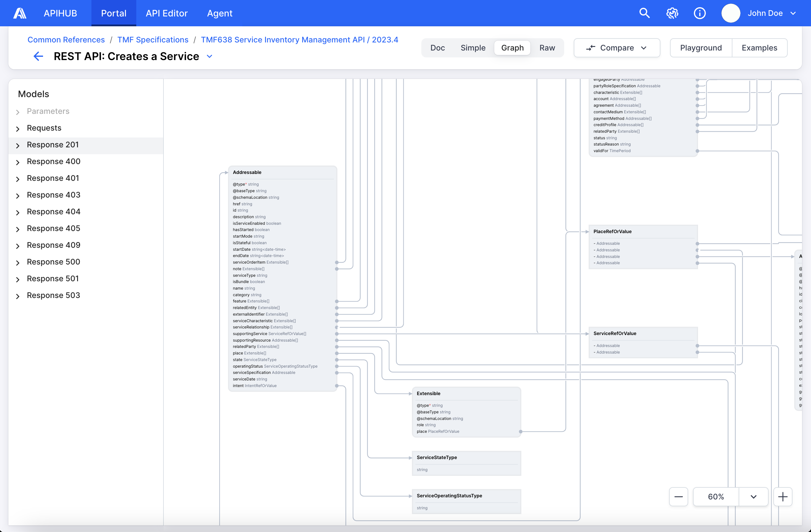Click the Extensible node header

[466, 394]
